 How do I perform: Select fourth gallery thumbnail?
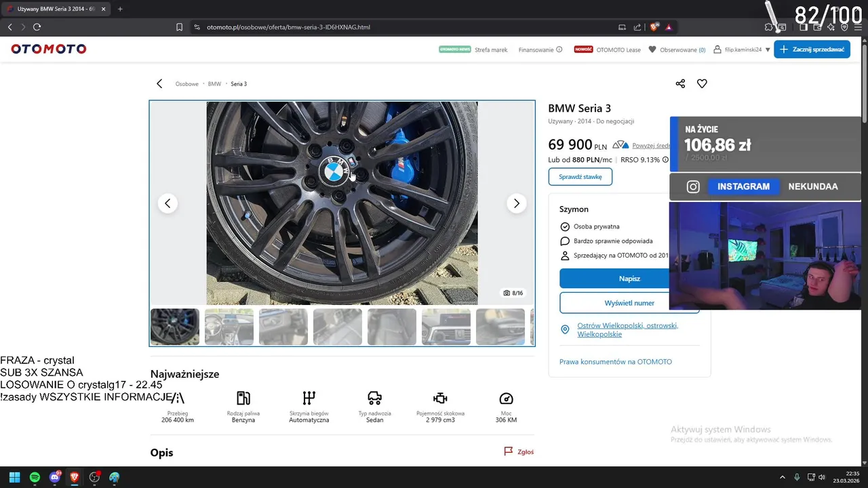coord(338,327)
